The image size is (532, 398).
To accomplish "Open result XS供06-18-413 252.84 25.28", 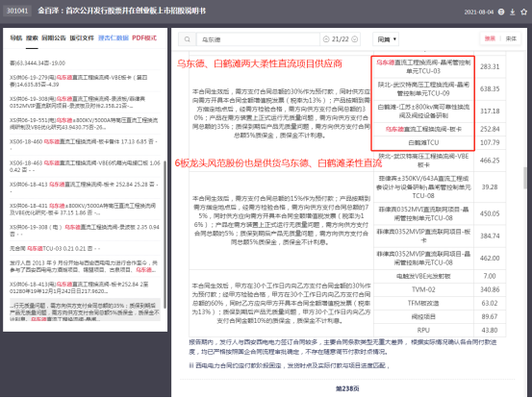I will tap(85, 187).
